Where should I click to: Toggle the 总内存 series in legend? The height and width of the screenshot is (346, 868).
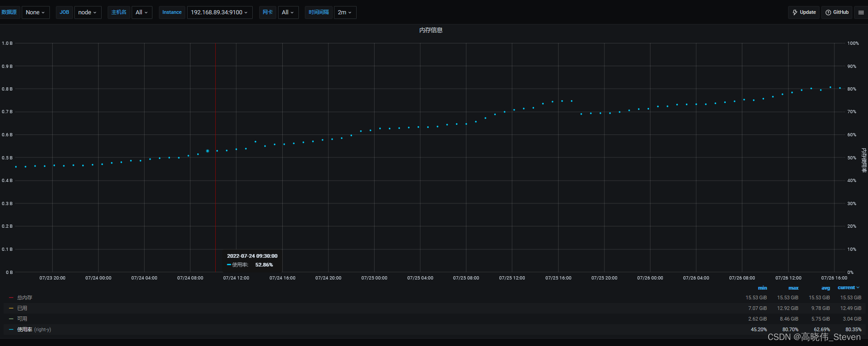click(24, 297)
